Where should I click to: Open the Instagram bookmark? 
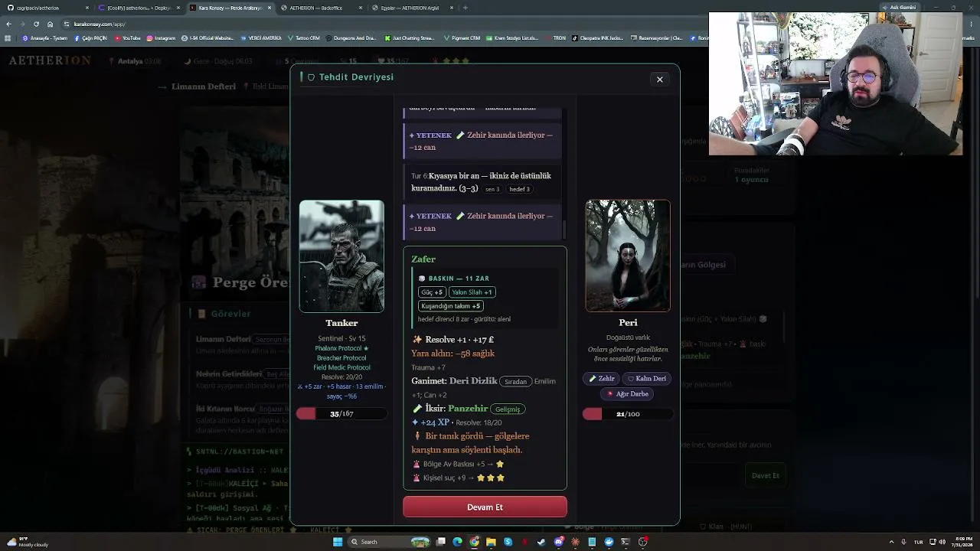161,37
